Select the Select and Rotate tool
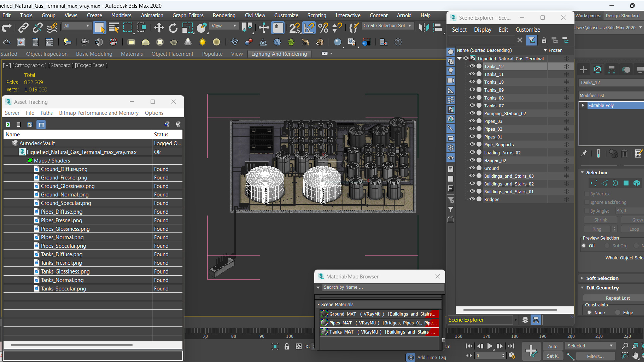The width and height of the screenshot is (644, 362). (x=173, y=28)
